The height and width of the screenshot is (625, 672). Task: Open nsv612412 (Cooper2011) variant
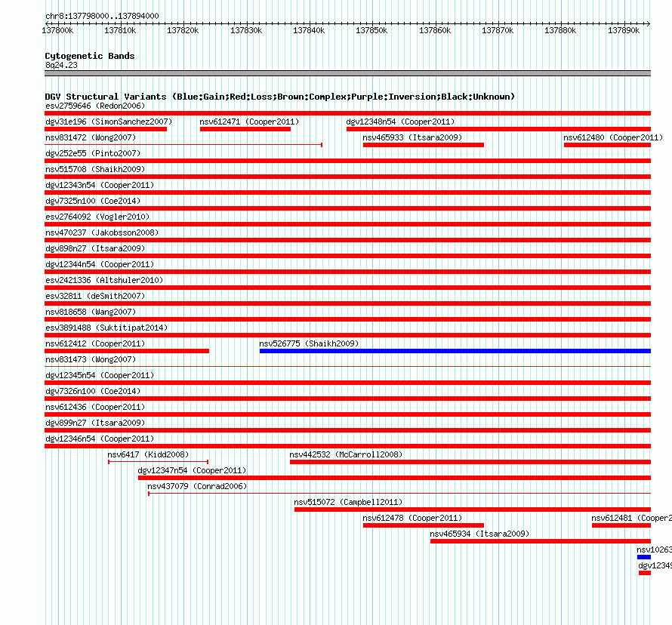pos(95,343)
